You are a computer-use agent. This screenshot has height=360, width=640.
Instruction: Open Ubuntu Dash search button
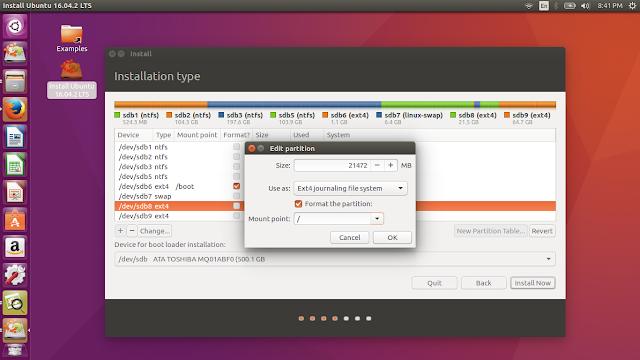point(15,27)
